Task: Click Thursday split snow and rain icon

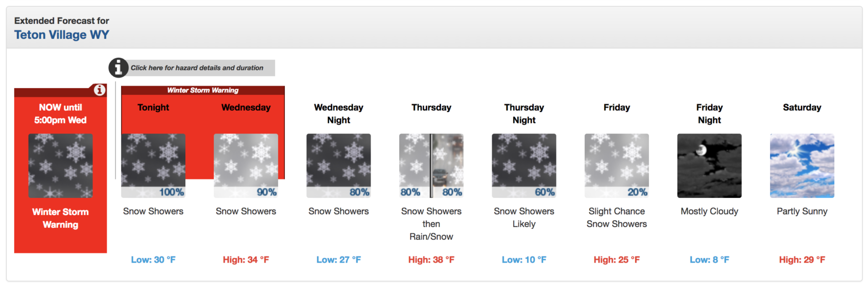Action: coord(431,166)
